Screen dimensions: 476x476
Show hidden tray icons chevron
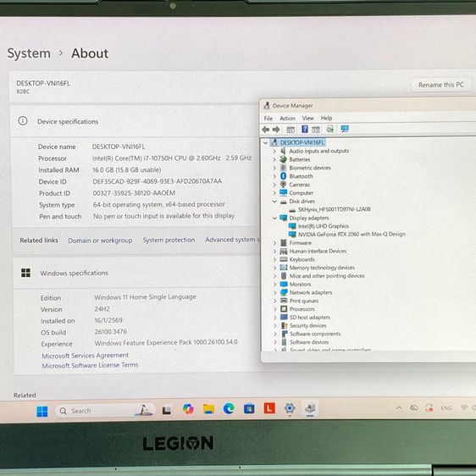coord(399,408)
